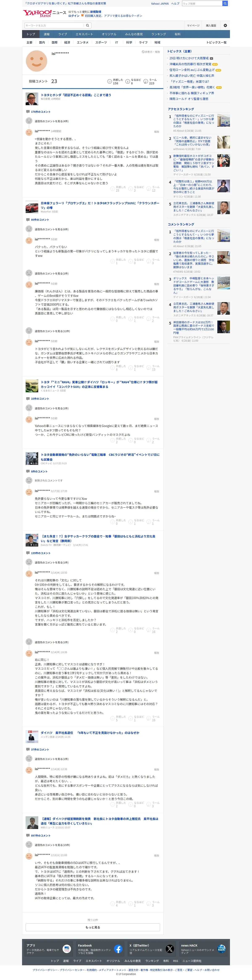Click the うーん 223 icon in summary
The image size is (252, 980).
point(146,81)
